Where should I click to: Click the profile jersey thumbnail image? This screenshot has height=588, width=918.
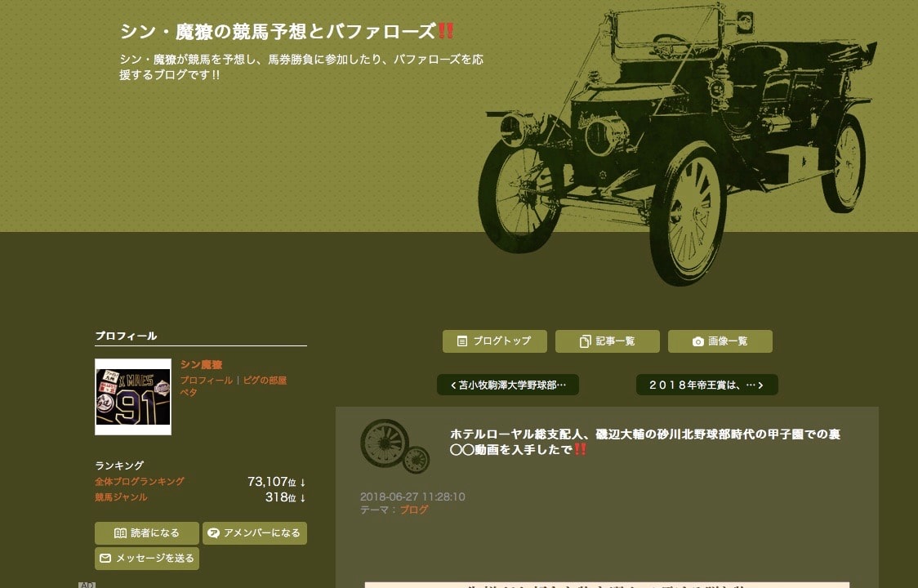coord(133,396)
